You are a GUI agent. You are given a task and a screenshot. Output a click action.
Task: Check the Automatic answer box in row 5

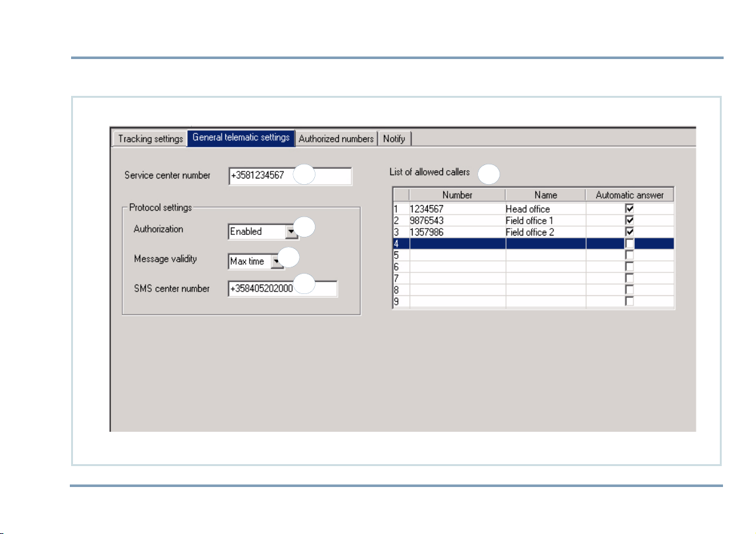(x=629, y=255)
